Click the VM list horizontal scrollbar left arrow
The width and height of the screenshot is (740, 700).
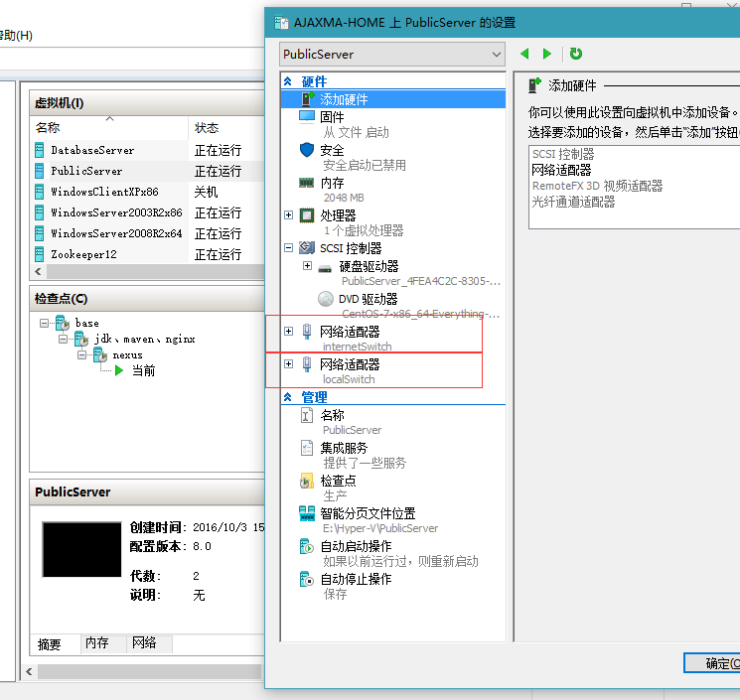(38, 271)
